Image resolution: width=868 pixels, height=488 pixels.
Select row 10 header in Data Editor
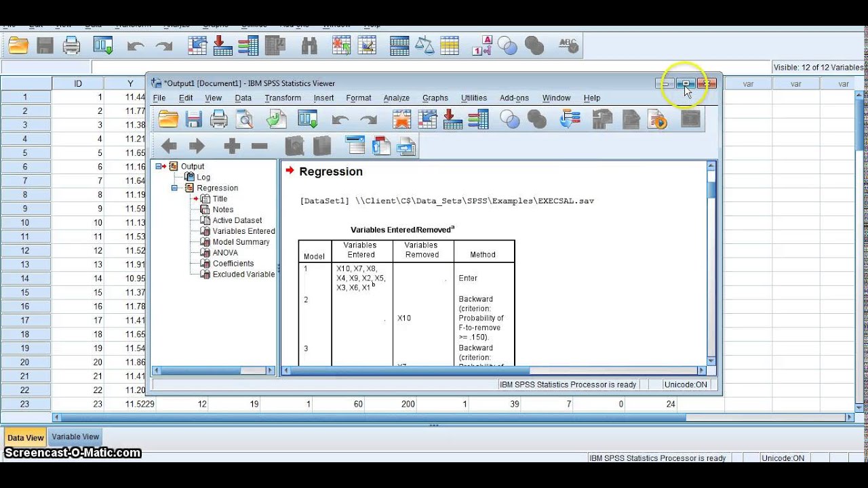pyautogui.click(x=25, y=223)
